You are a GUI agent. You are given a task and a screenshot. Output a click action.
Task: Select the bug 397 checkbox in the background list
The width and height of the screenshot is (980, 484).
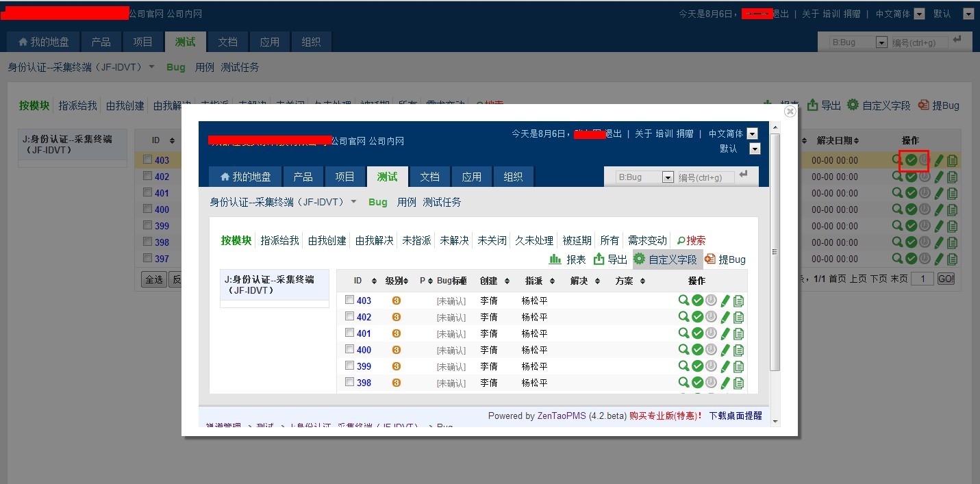(148, 258)
